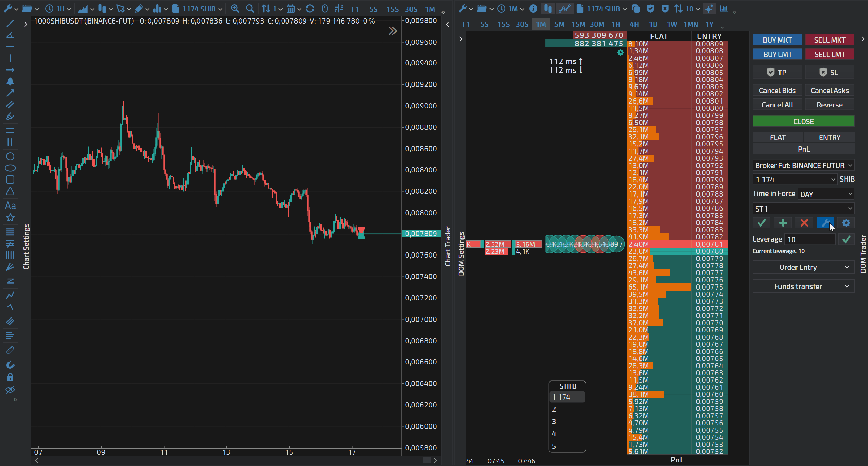Pick the ellipse drawing tool
The width and height of the screenshot is (868, 466).
[10, 168]
